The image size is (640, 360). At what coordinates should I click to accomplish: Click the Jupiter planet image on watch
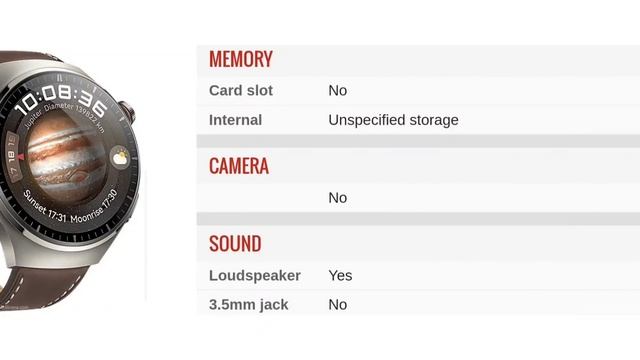click(65, 157)
